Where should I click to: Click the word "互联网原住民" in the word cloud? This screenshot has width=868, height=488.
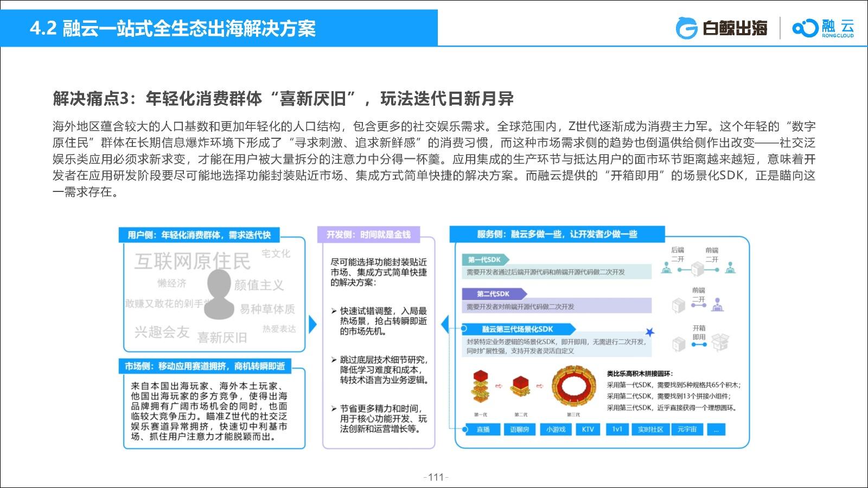pyautogui.click(x=193, y=261)
